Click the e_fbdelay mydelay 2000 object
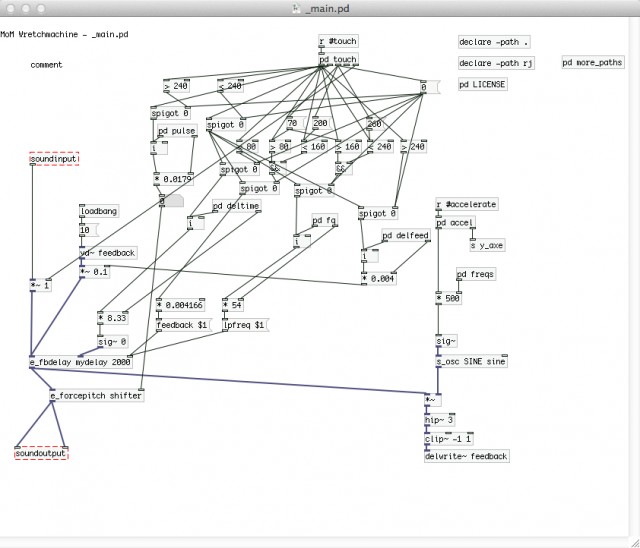Viewport: 640px width, 548px height. tap(80, 363)
